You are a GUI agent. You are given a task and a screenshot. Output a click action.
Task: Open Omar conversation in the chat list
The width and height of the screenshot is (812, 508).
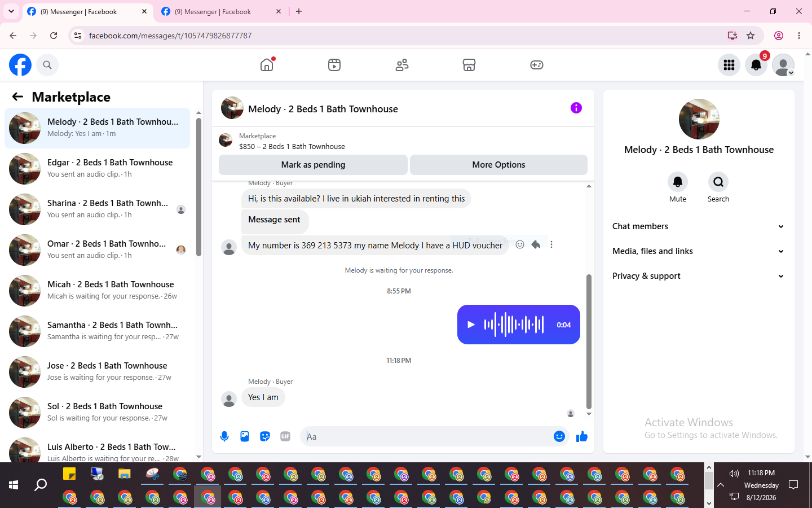point(97,250)
